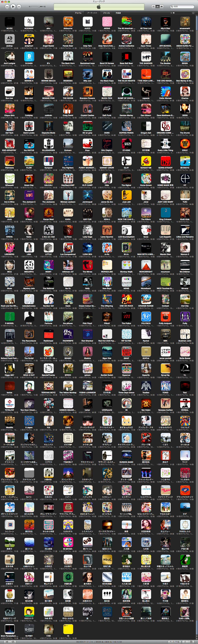Select the ジャンル tab
The height and width of the screenshot is (644, 198).
pos(106,13)
